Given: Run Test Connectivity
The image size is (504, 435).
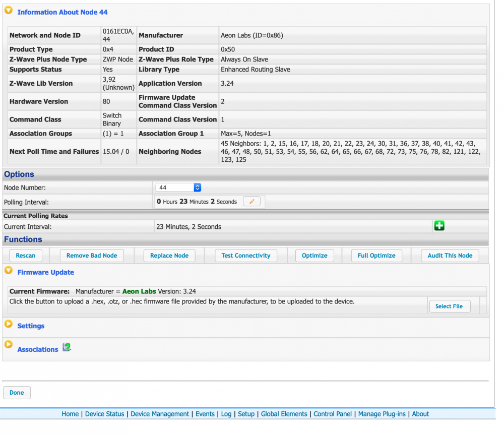Looking at the screenshot, I should point(246,256).
